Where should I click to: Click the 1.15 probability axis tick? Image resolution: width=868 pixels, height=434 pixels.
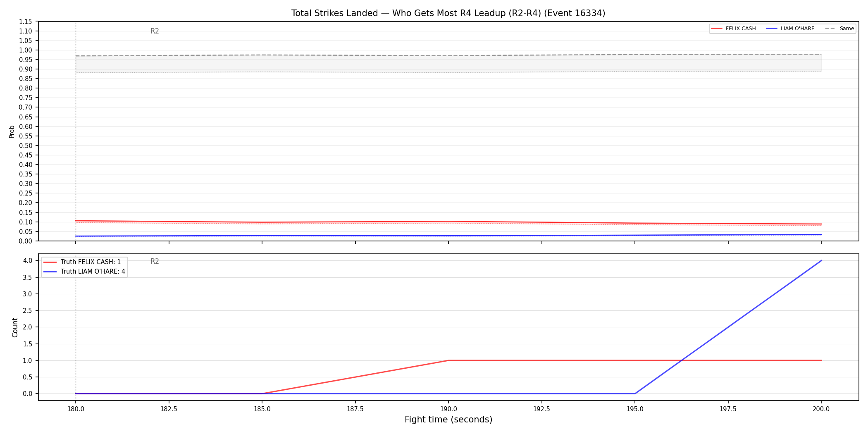[26, 21]
